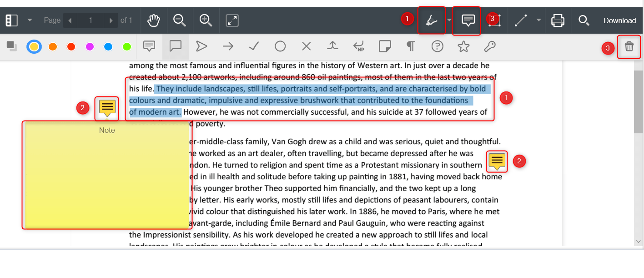The width and height of the screenshot is (644, 278).
Task: Expand the sidebar options dropdown arrow
Action: click(x=30, y=20)
